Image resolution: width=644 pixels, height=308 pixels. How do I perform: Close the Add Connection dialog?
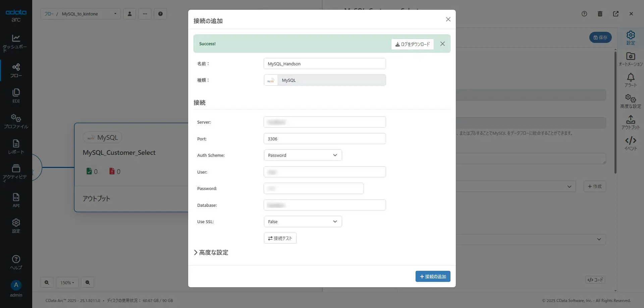[x=448, y=19]
